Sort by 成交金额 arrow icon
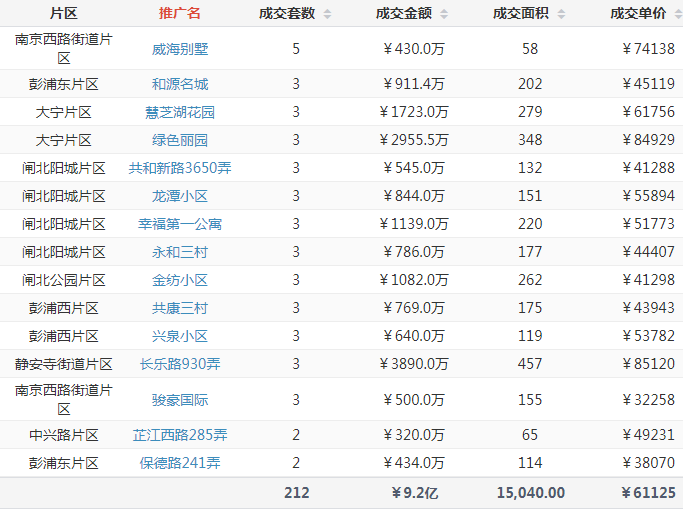 444,14
